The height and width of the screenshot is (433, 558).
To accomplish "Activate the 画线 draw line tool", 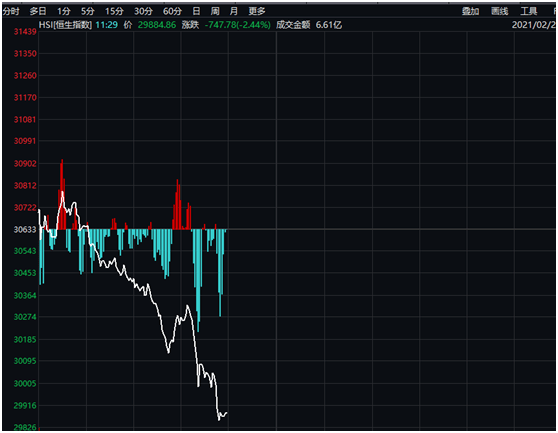I will [x=500, y=11].
